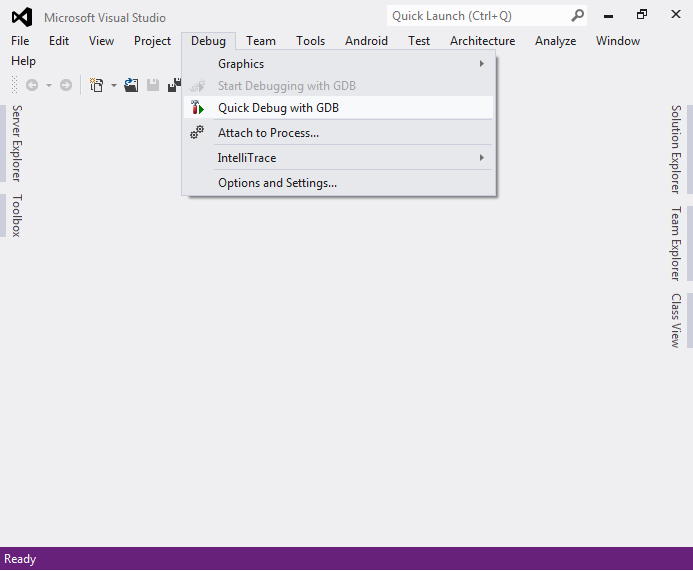Open the Help menu

(23, 61)
